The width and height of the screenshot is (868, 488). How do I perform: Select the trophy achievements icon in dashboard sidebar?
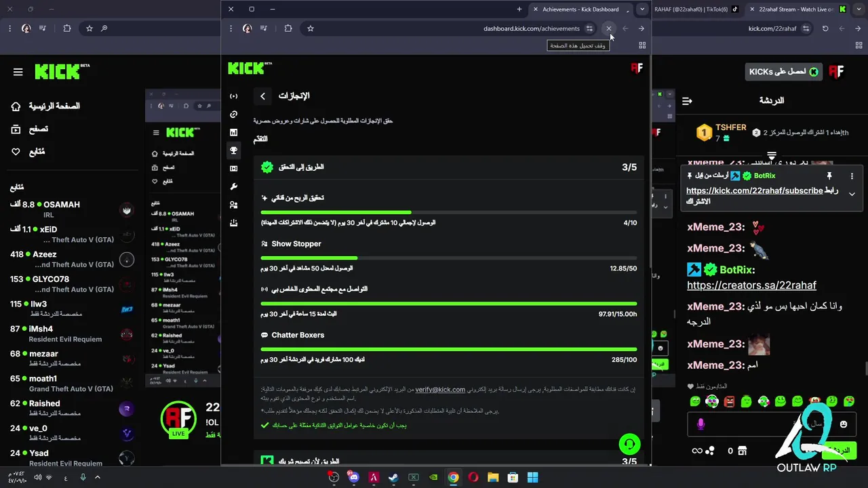coord(234,150)
